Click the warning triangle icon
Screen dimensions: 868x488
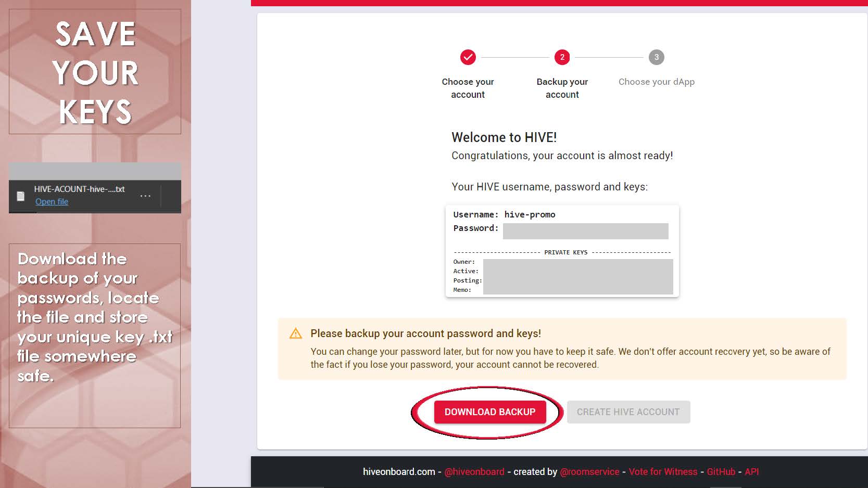[x=296, y=333]
